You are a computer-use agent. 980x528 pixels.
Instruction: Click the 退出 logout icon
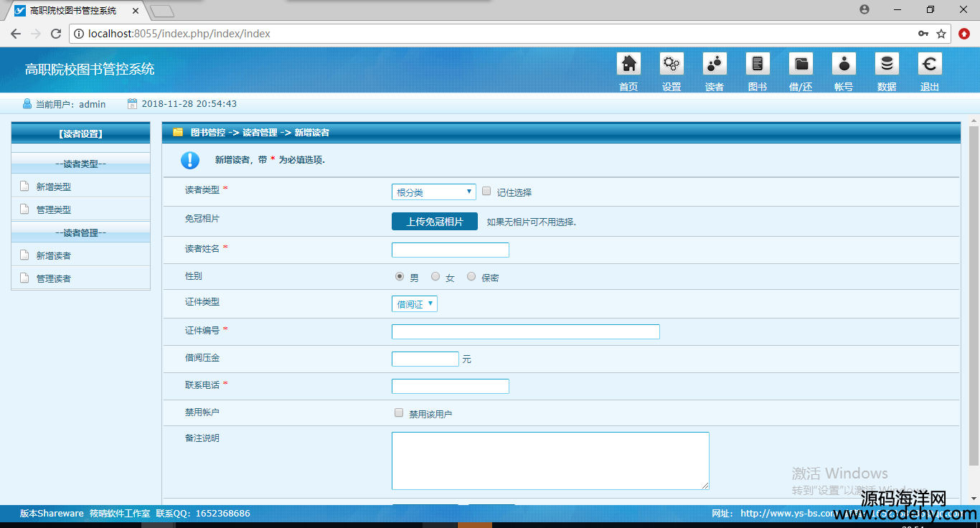(x=930, y=65)
